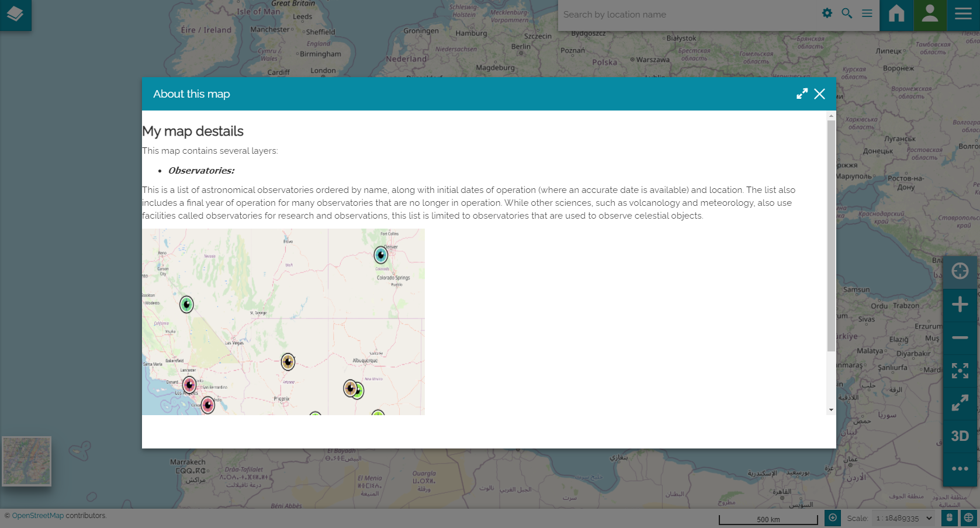This screenshot has height=528, width=980.
Task: Click the background map thumbnail
Action: click(27, 461)
